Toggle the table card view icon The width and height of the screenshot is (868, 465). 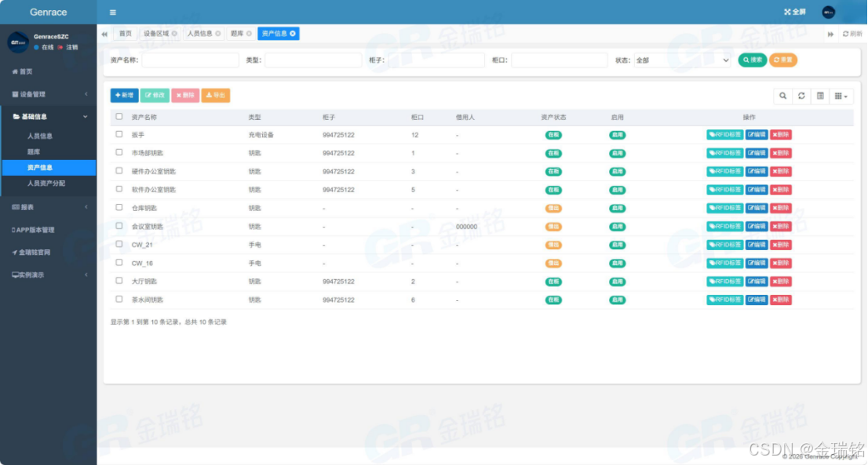pyautogui.click(x=820, y=96)
